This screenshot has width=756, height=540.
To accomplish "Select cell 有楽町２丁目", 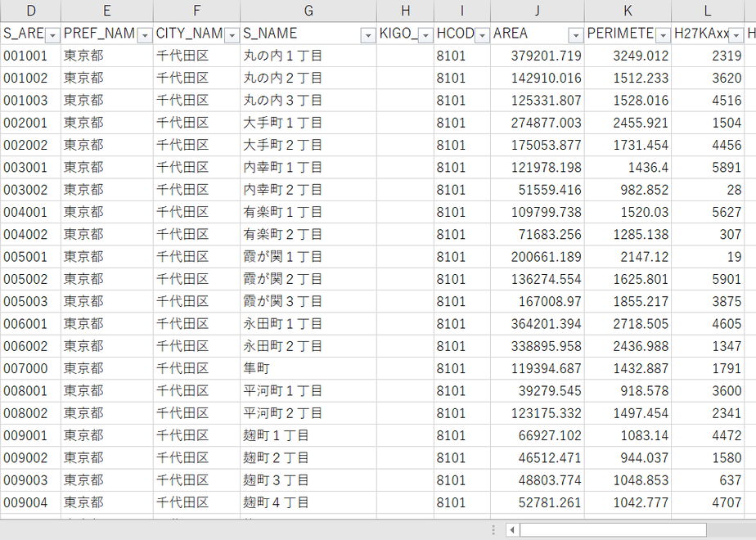I will 308,234.
